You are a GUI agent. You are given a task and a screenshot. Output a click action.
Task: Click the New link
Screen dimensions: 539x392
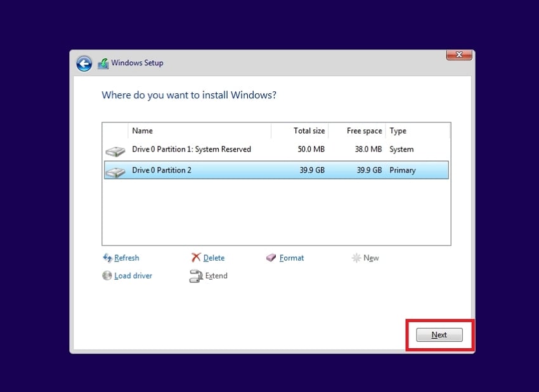(x=371, y=258)
